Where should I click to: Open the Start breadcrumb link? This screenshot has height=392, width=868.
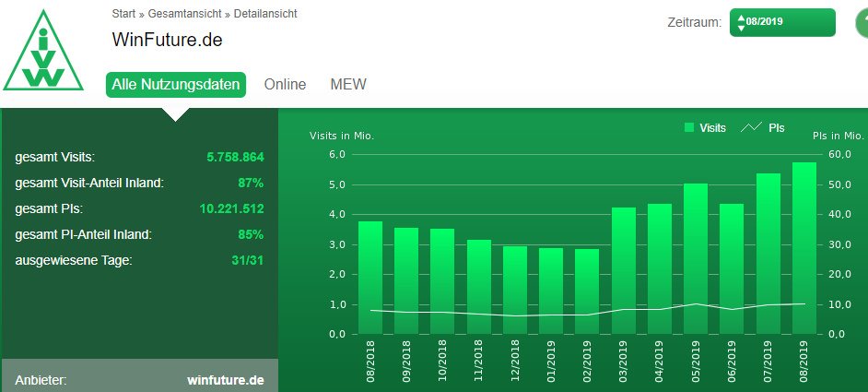point(123,14)
